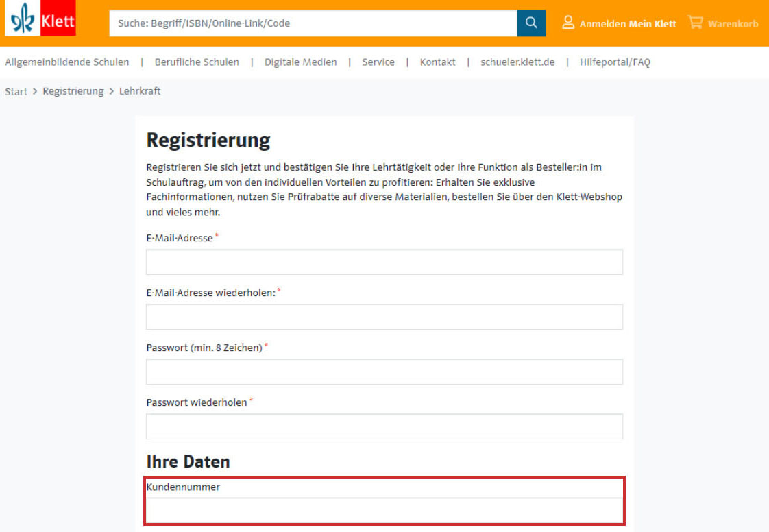Open Hilfeportal/FAQ
This screenshot has width=769, height=532.
click(615, 62)
